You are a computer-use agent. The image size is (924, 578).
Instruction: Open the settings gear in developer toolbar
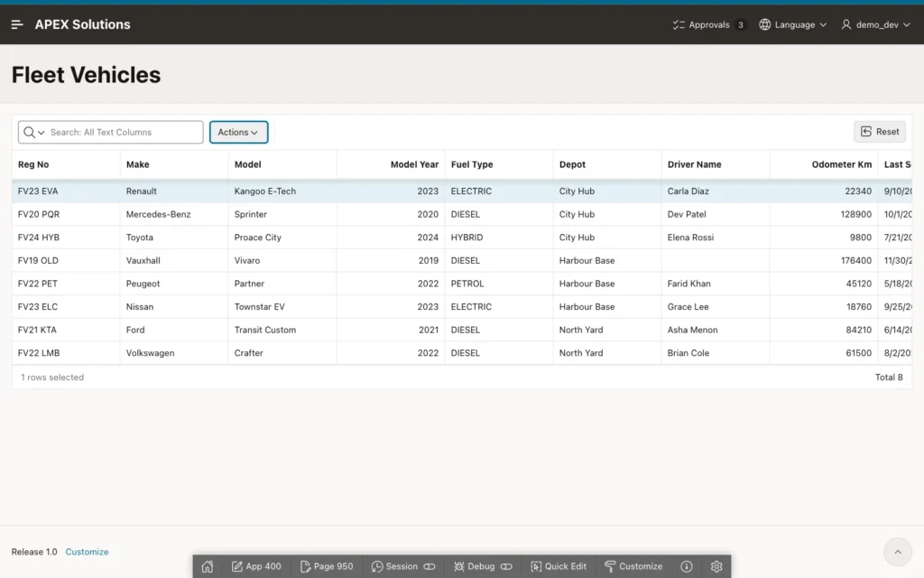[x=716, y=566]
